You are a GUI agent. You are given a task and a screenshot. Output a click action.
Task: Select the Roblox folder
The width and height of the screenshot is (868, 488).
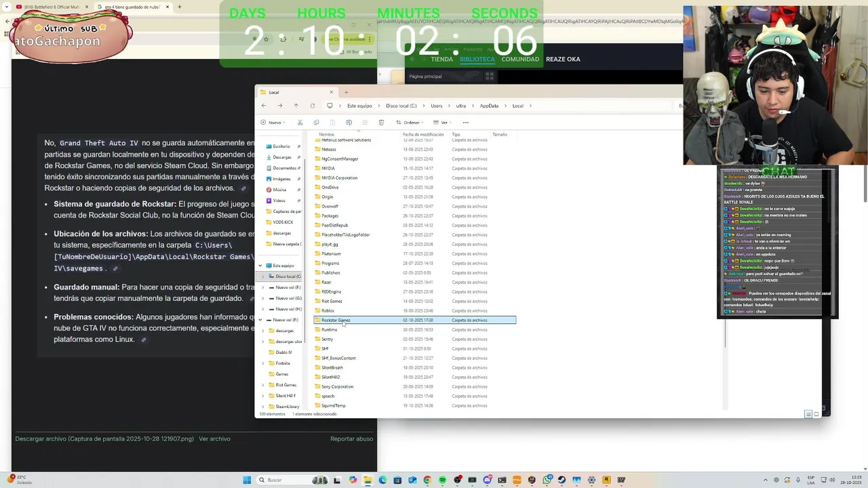pos(328,310)
